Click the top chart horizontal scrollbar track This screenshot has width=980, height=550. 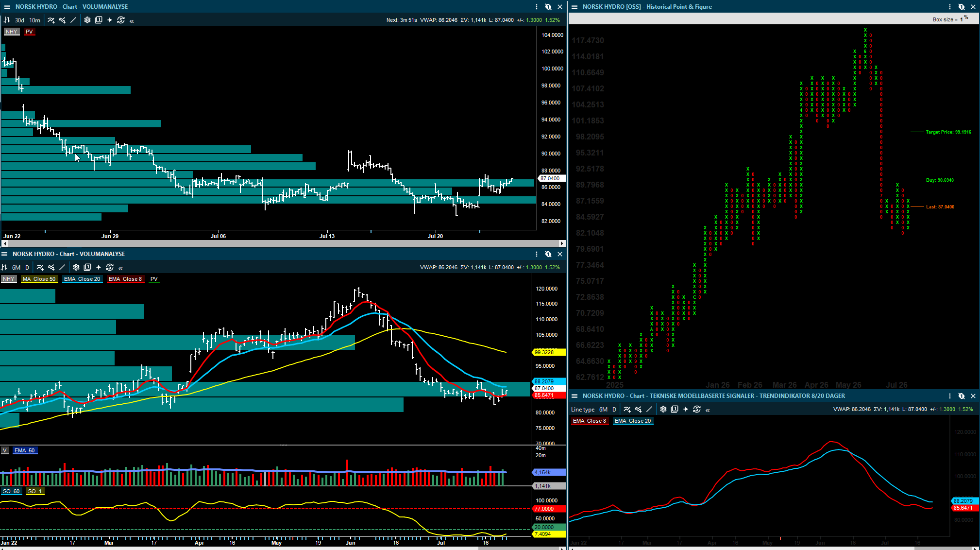(282, 243)
